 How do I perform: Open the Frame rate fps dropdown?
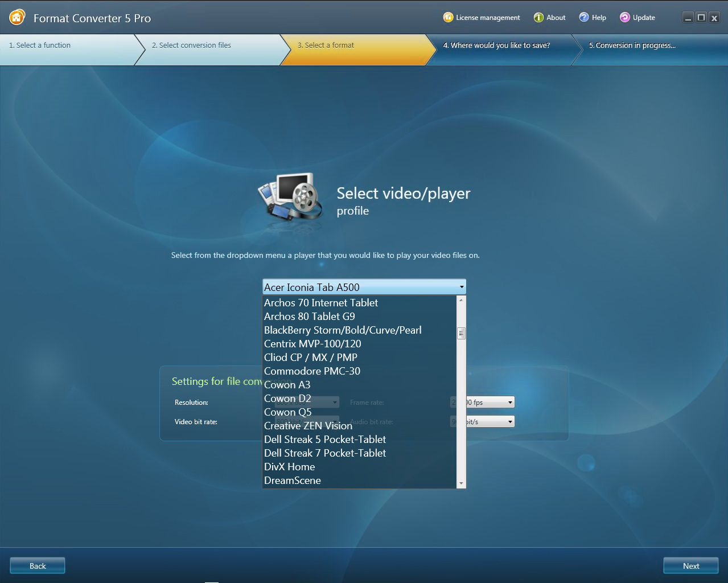click(x=510, y=403)
